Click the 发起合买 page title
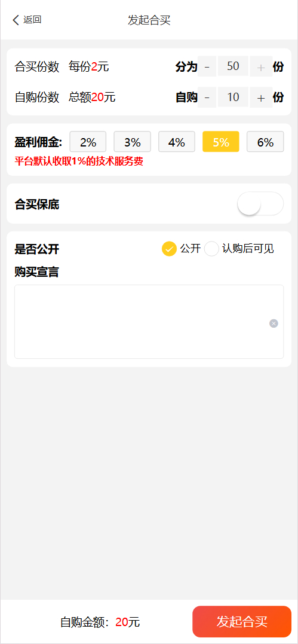 [x=149, y=20]
